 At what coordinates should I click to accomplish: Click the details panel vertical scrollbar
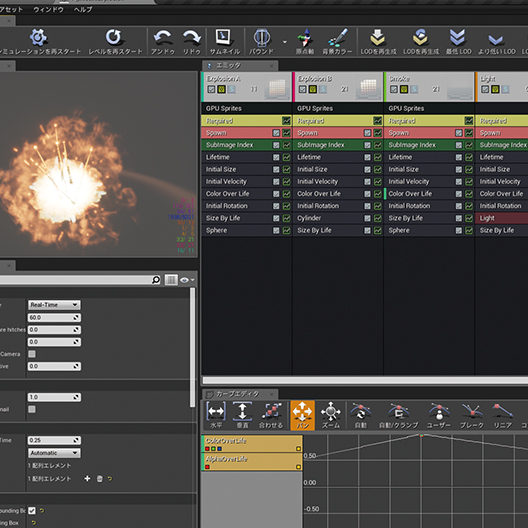point(193,347)
